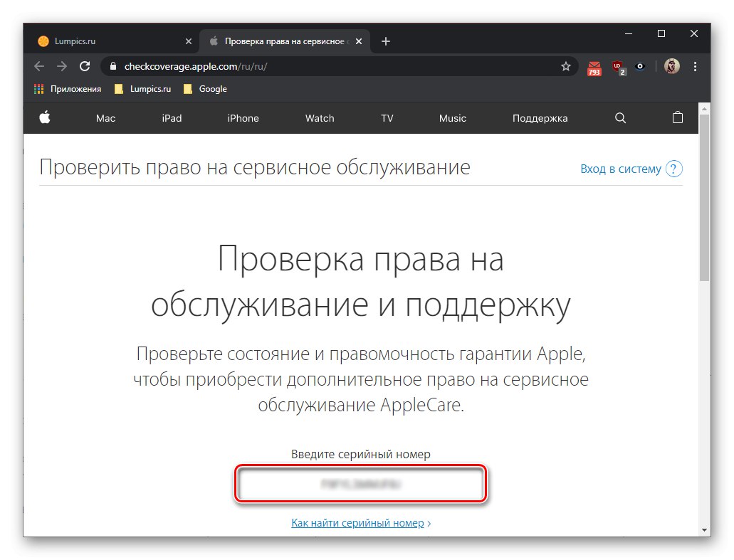
Task: Go forward with the browser forward arrow
Action: tap(62, 66)
